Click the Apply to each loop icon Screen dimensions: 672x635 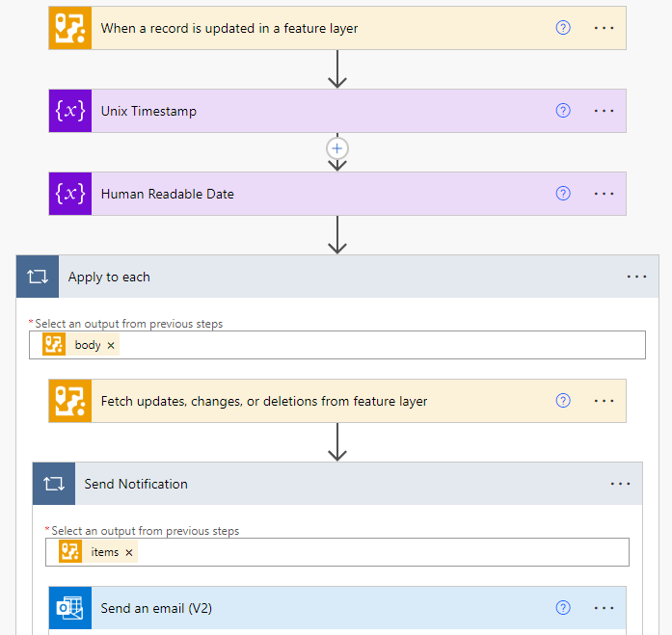click(38, 277)
